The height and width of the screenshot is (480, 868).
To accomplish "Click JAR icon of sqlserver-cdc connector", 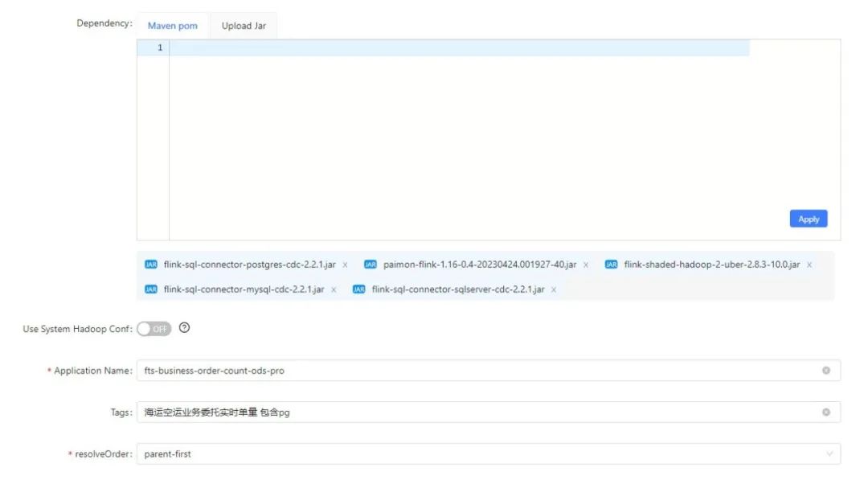I will click(x=359, y=289).
